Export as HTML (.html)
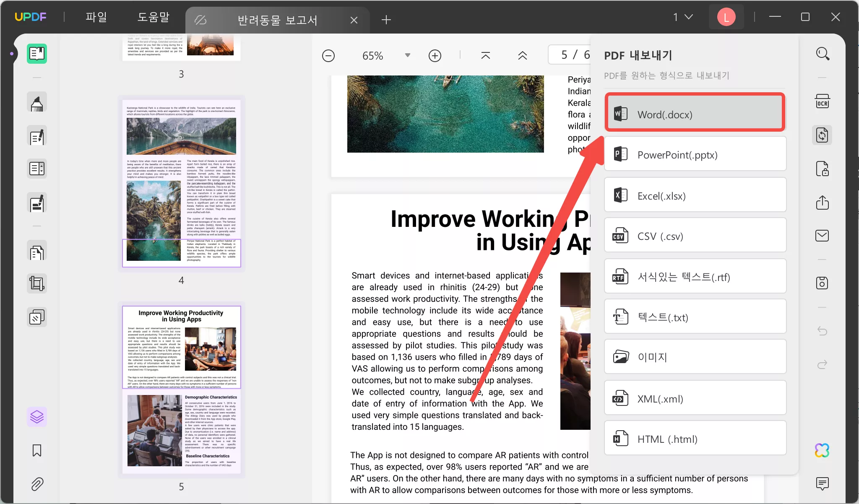This screenshot has width=859, height=504. tap(695, 438)
